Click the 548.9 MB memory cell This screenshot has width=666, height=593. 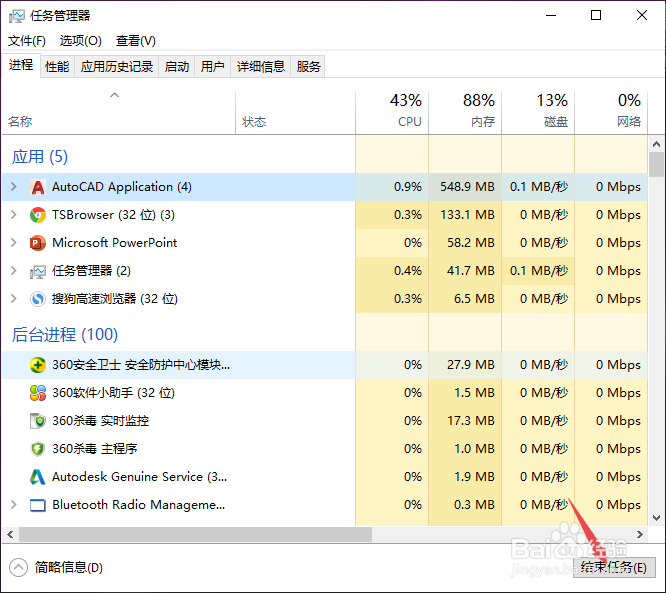click(467, 187)
